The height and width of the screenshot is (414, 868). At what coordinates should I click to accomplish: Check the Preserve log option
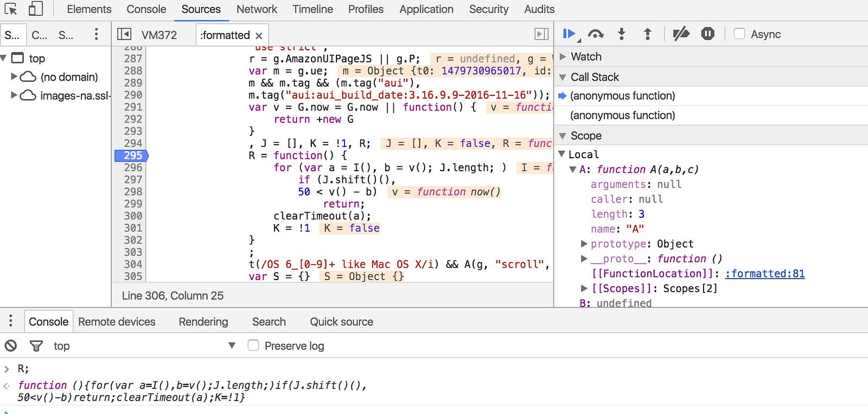tap(253, 345)
